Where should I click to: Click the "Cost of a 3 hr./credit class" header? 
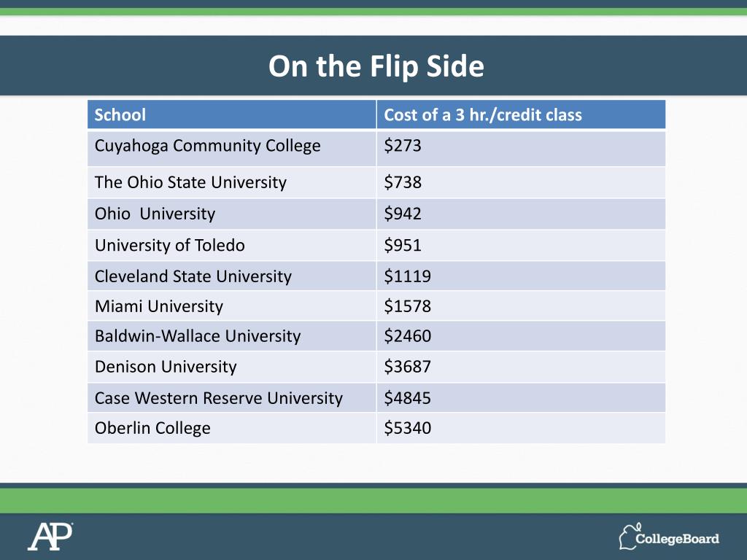(482, 115)
